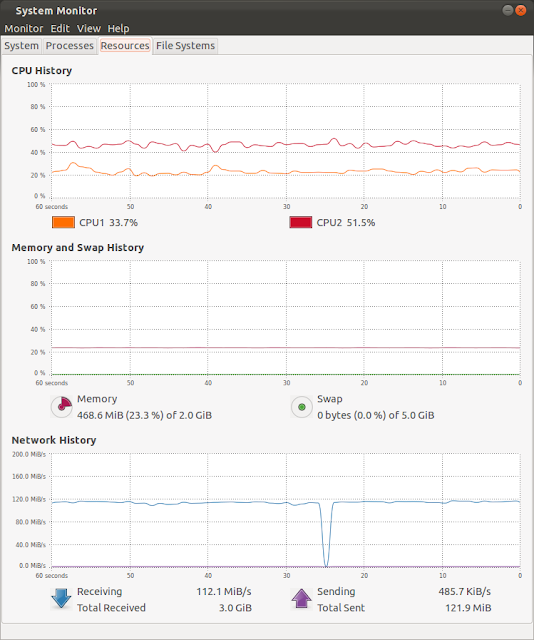Screen dimensions: 534x640
Task: Minimize the System Monitor window
Action: [x=507, y=10]
